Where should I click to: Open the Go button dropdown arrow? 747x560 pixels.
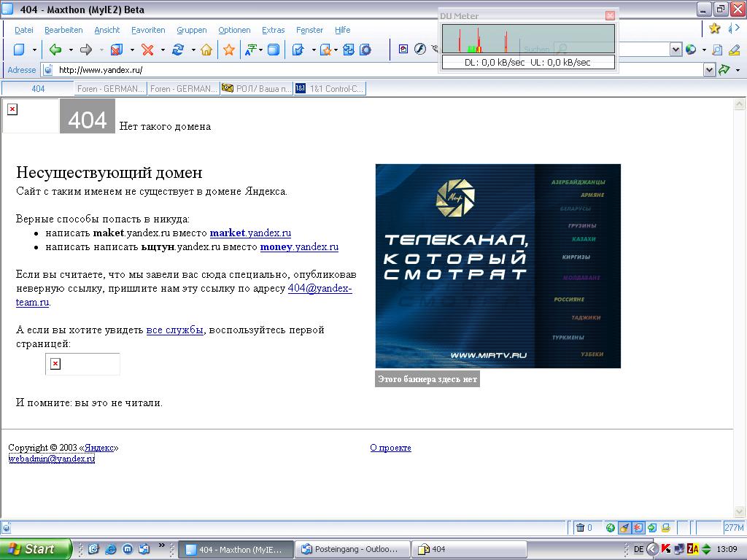(738, 71)
